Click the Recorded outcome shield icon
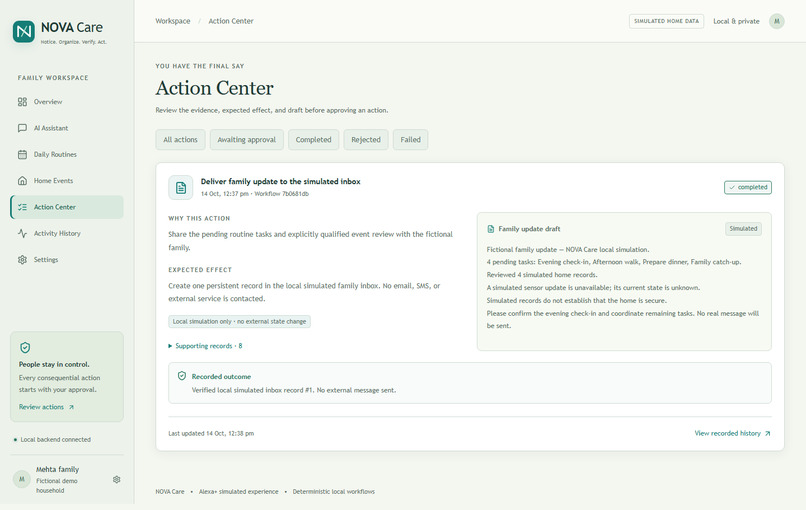Image resolution: width=806 pixels, height=510 pixels. (x=181, y=376)
